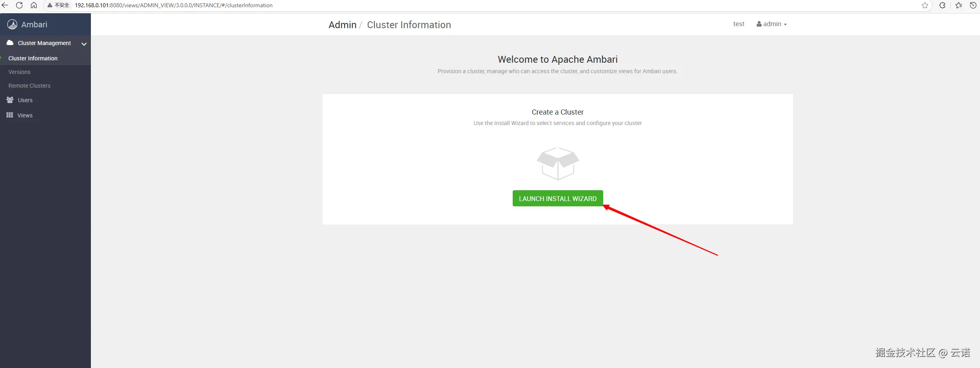Click the Cluster Information breadcrumb title

(x=409, y=25)
